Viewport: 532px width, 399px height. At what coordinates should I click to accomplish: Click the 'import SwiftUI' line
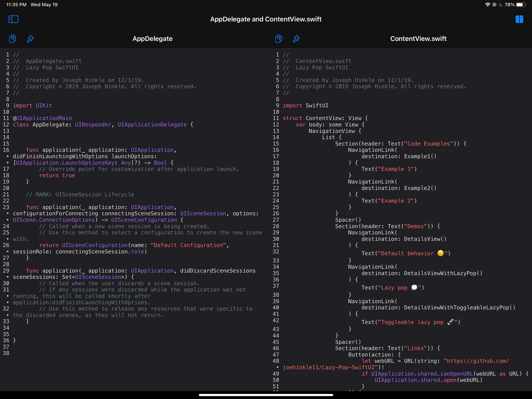point(306,106)
